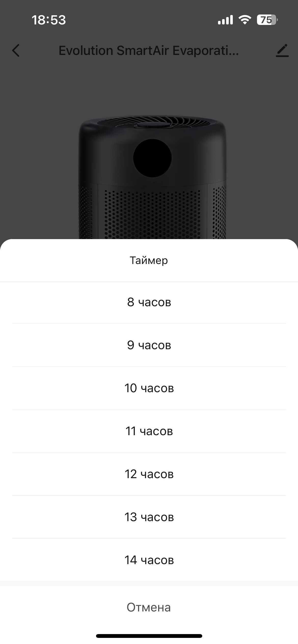This screenshot has width=298, height=644.
Task: Tap the Wi-Fi status icon
Action: (x=245, y=20)
